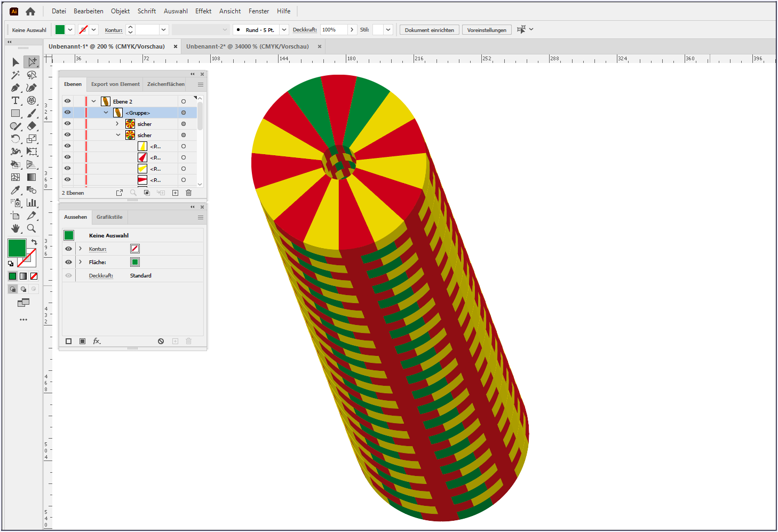The image size is (778, 532).
Task: Open the Deckkraft percentage dropdown
Action: click(352, 29)
